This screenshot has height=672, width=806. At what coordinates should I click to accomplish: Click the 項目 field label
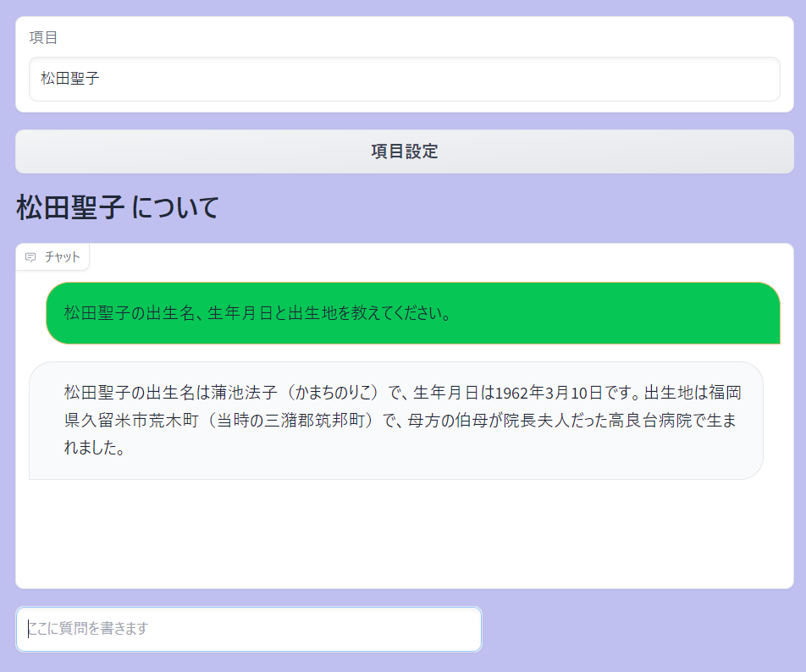[x=43, y=37]
